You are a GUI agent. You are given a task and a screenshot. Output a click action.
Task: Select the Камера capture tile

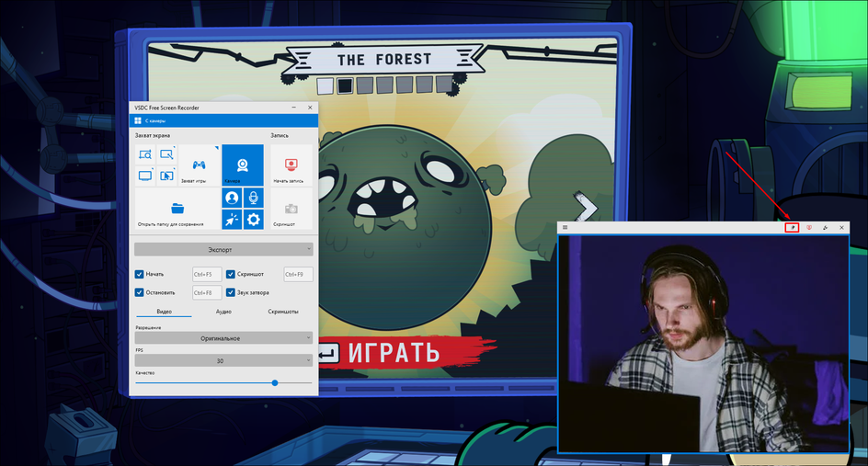click(x=242, y=165)
